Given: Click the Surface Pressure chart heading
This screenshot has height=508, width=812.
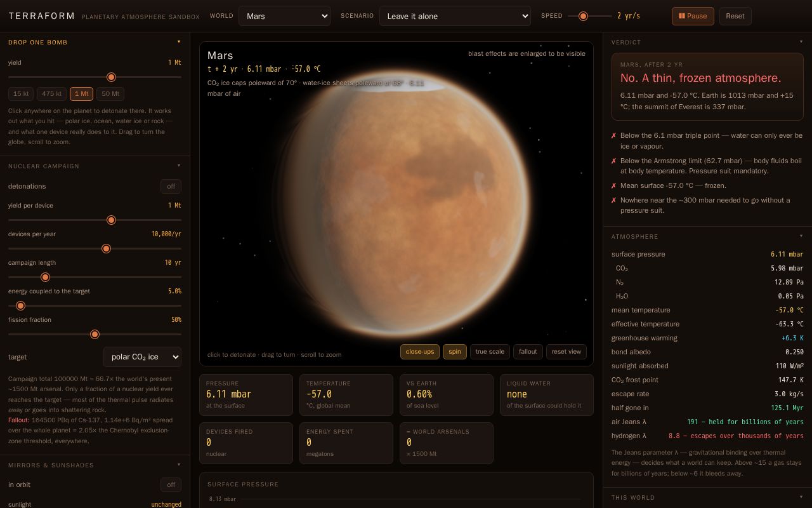Looking at the screenshot, I should [x=243, y=485].
